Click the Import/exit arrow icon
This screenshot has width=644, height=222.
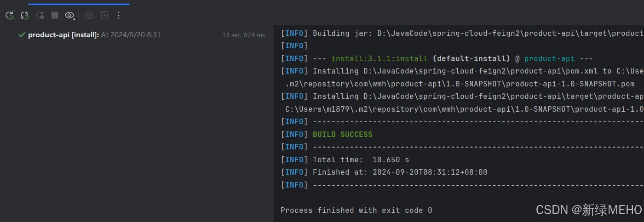[104, 16]
